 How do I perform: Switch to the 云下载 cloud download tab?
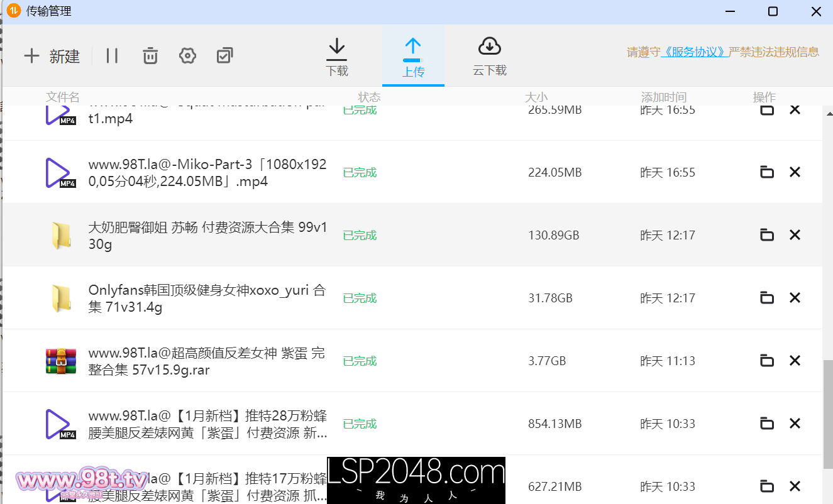pos(490,57)
